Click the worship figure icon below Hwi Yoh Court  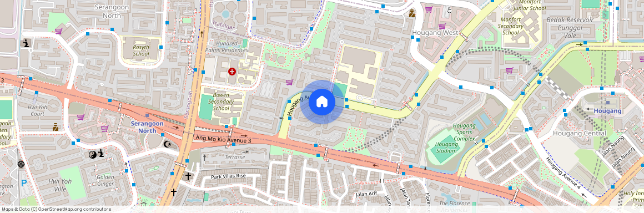(56, 127)
